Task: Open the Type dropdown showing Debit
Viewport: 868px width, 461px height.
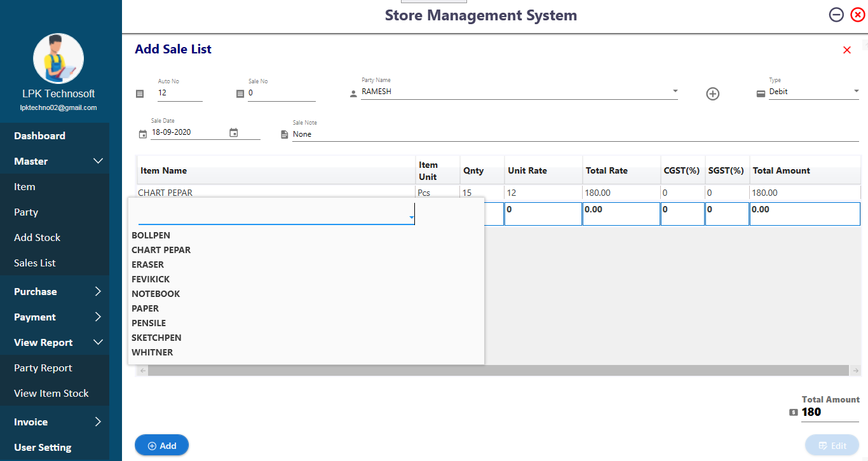Action: pyautogui.click(x=855, y=92)
